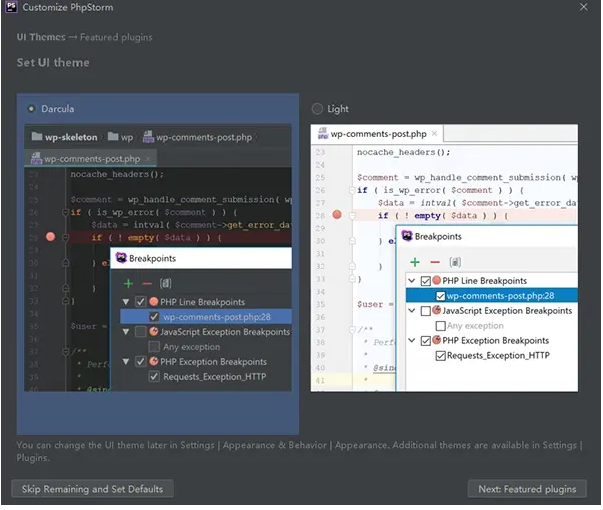This screenshot has width=603, height=510.
Task: Click the green plus icon in Darcula preview
Action: point(126,281)
